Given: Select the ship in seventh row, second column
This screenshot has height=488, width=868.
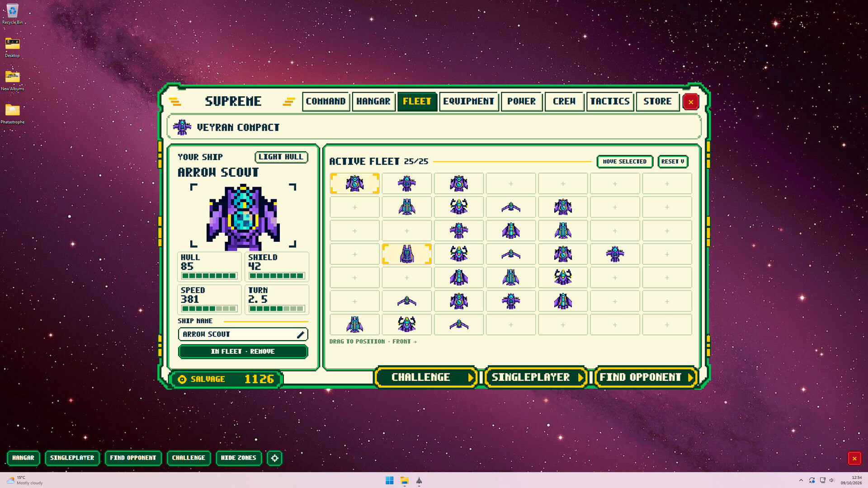Looking at the screenshot, I should coord(406,324).
